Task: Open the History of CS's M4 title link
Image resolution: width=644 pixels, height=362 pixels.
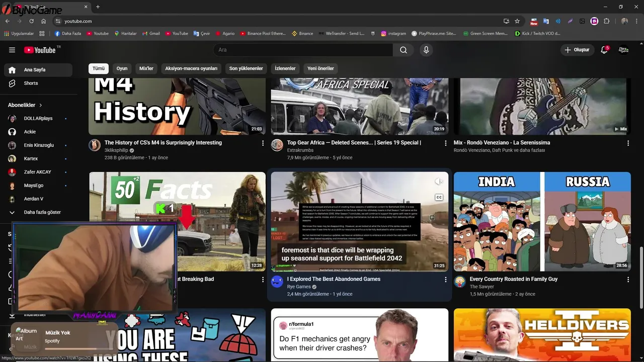Action: [x=163, y=143]
